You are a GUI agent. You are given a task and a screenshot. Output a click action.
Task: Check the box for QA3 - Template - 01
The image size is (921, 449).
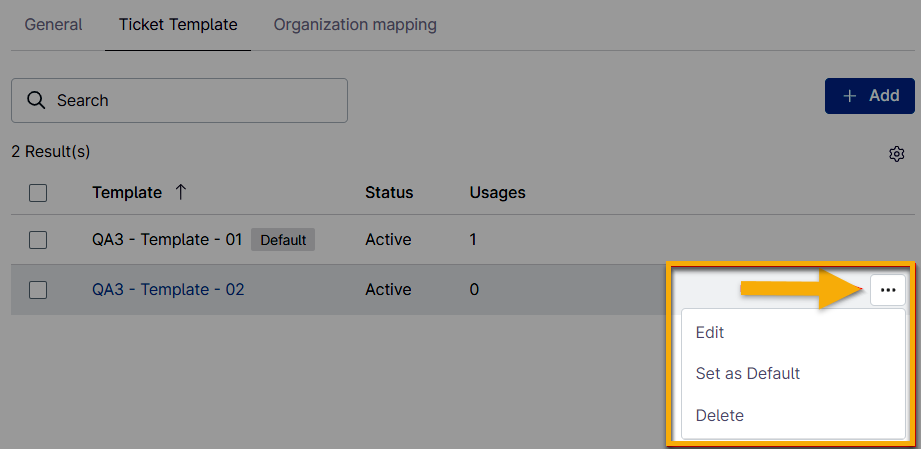point(38,240)
